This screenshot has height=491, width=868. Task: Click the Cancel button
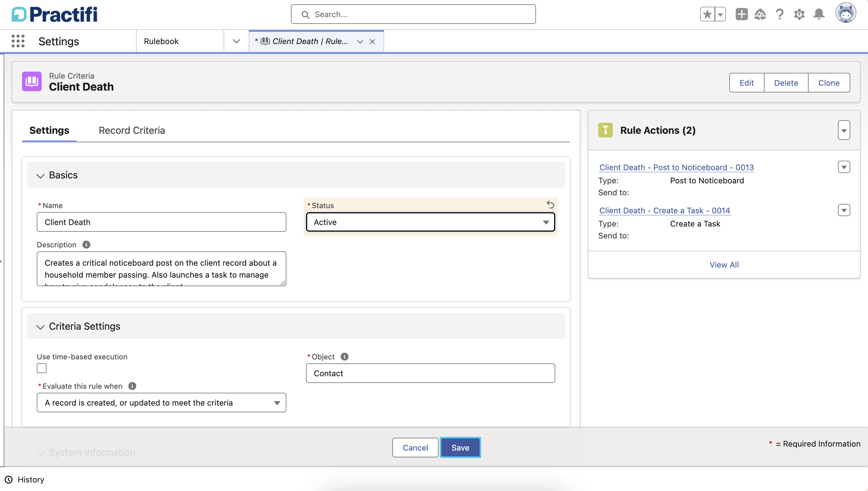click(415, 448)
